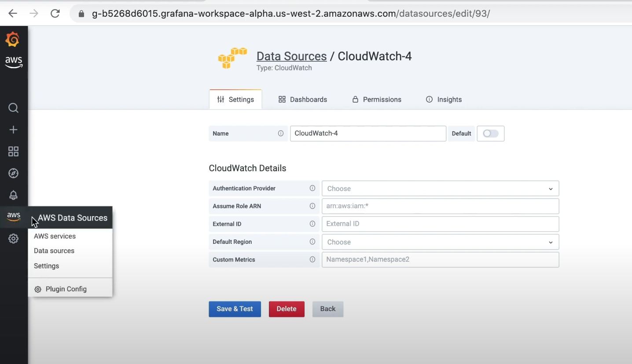Click the Custom Metrics info icon
This screenshot has height=364, width=632.
(312, 260)
